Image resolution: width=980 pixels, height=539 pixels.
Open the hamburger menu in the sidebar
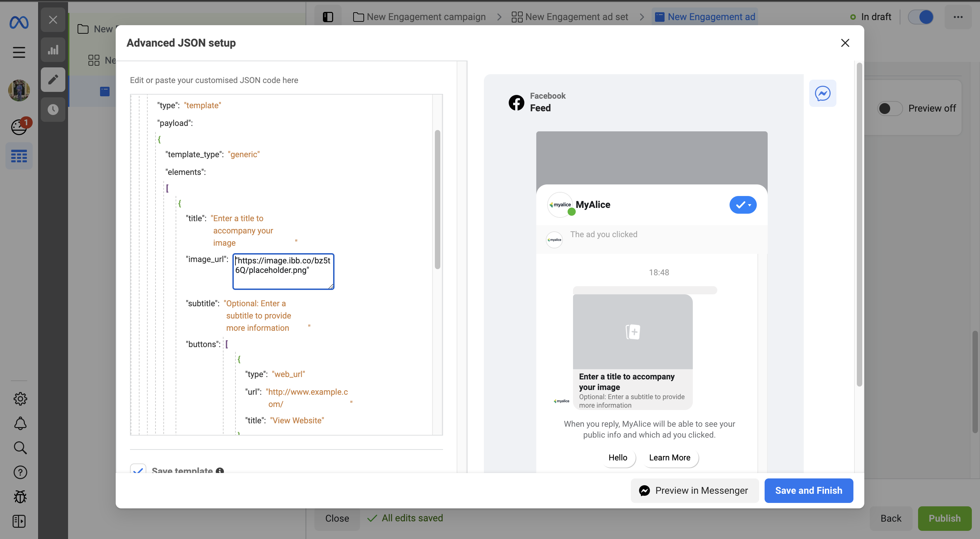point(19,52)
